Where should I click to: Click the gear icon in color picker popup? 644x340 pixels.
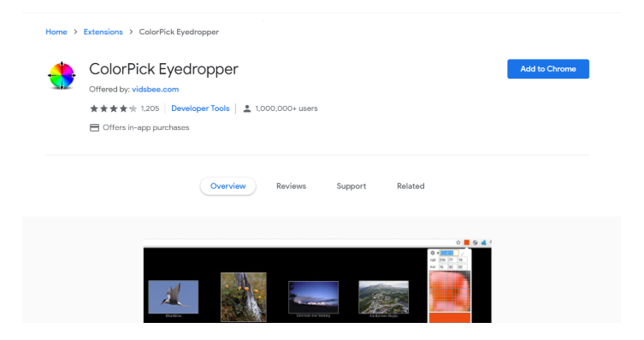(x=433, y=253)
